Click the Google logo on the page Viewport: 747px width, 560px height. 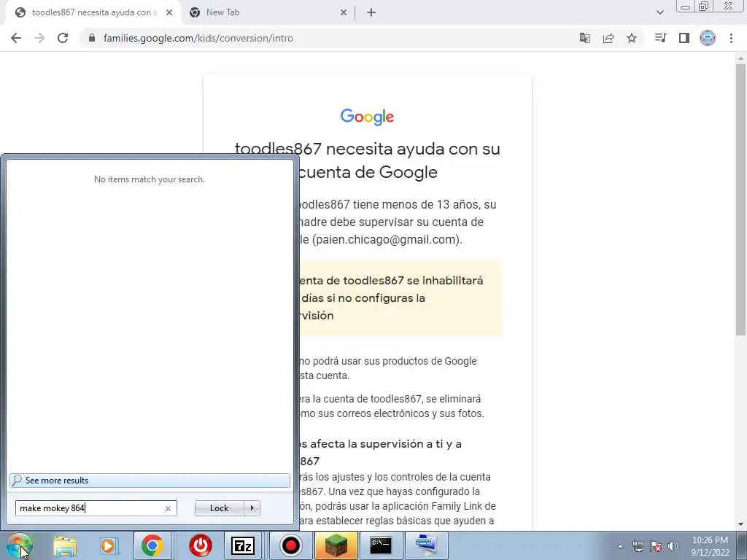coord(368,117)
